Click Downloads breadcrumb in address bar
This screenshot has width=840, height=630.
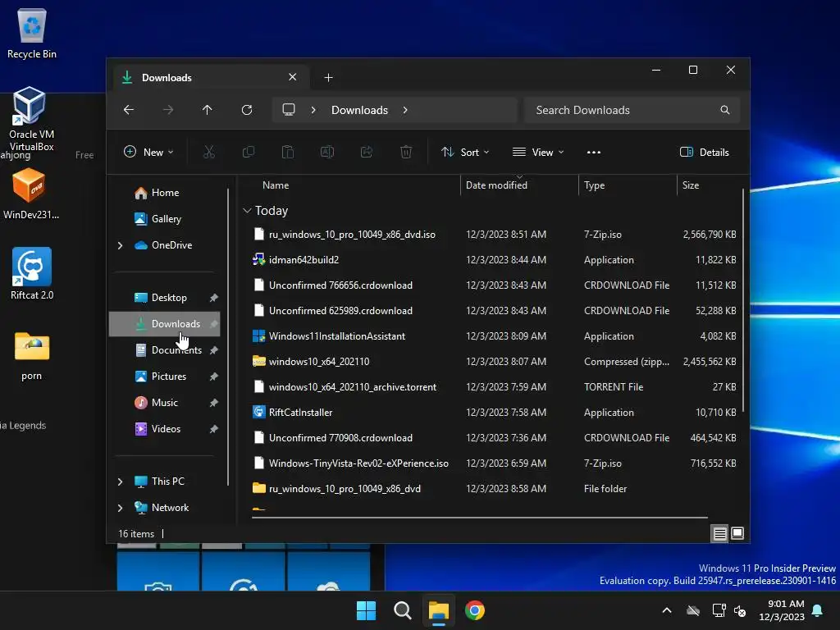[x=359, y=110]
